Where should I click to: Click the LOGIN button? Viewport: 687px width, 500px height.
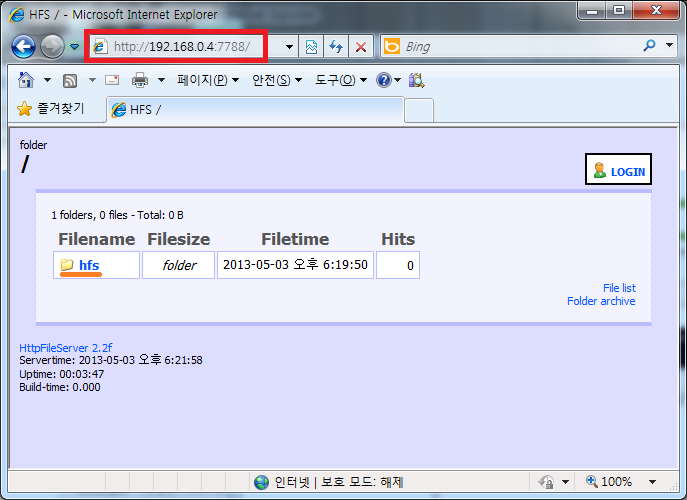(x=618, y=169)
